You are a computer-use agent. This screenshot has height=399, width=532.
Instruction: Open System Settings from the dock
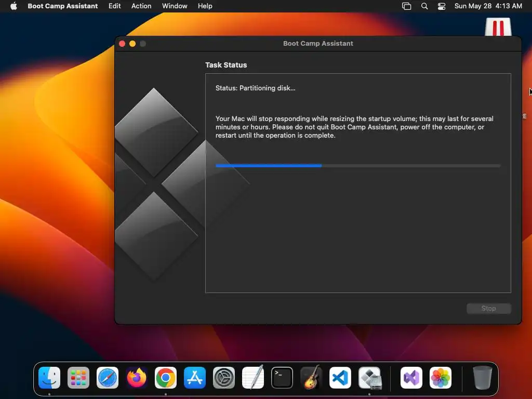pyautogui.click(x=224, y=377)
